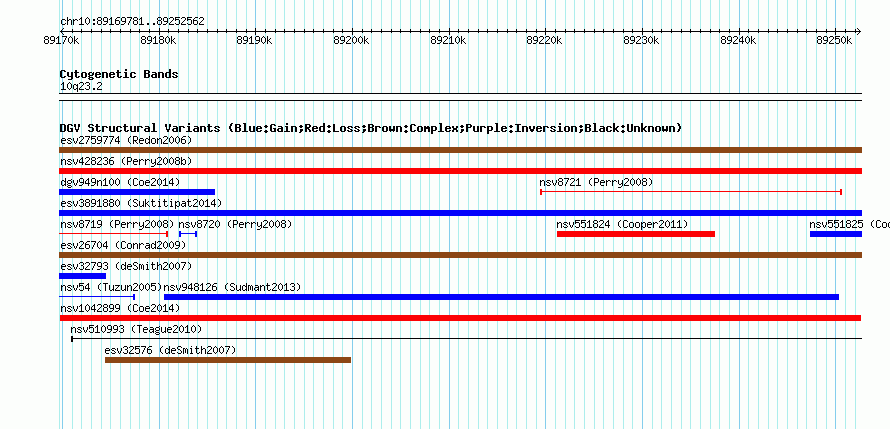Image resolution: width=890 pixels, height=429 pixels.
Task: Click the 89190k ruler tick label
Action: (254, 41)
